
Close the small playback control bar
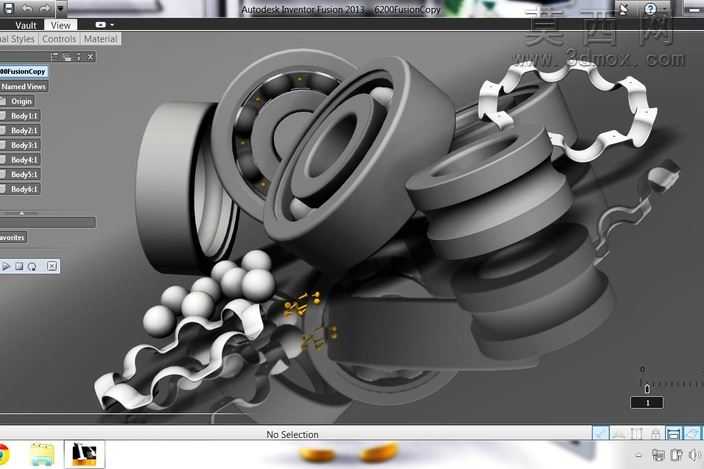(52, 266)
